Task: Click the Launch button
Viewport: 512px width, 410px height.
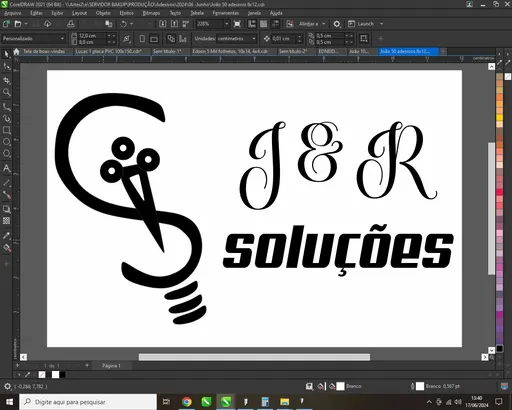Action: pyautogui.click(x=361, y=24)
